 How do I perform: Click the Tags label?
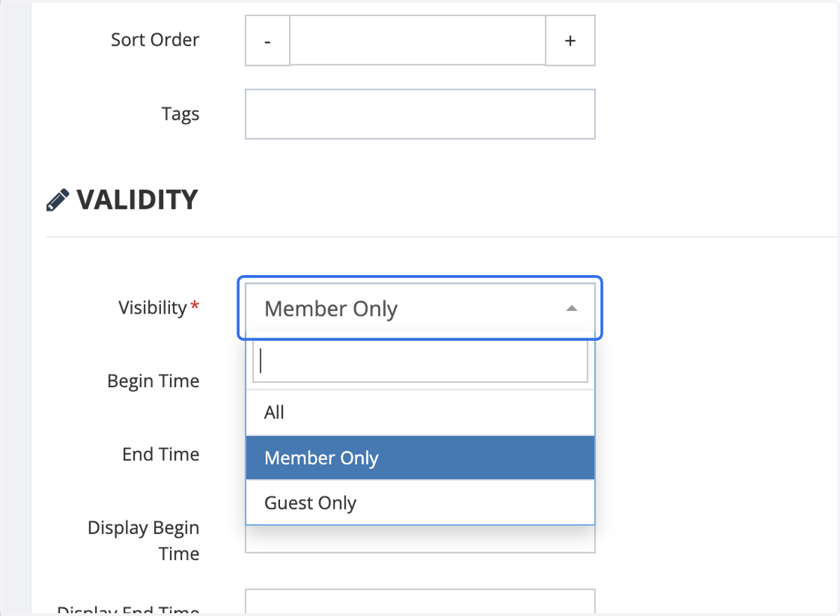[x=181, y=114]
